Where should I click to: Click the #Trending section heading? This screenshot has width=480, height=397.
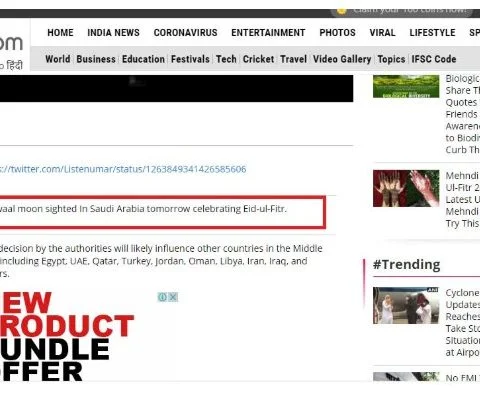[406, 265]
